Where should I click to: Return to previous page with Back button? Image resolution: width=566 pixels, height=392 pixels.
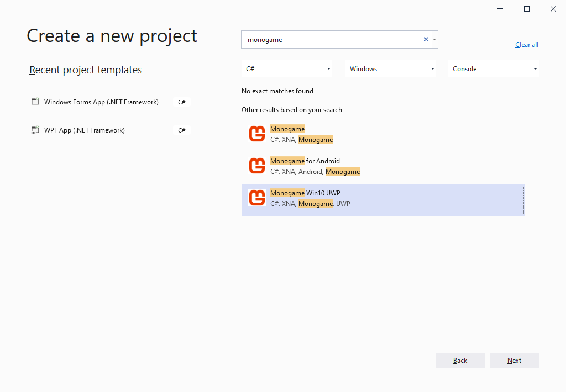(x=460, y=361)
